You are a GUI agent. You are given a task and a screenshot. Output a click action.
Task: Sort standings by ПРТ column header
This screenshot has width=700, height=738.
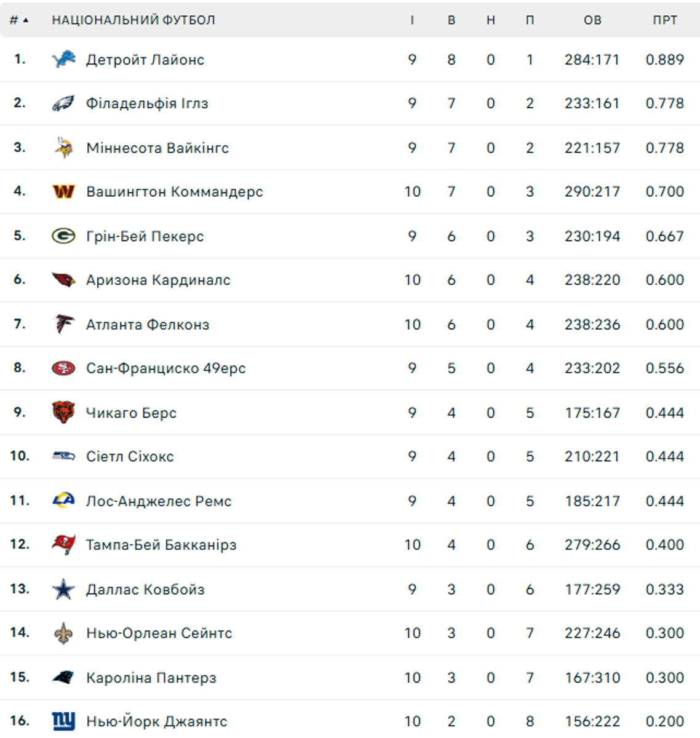pos(664,20)
